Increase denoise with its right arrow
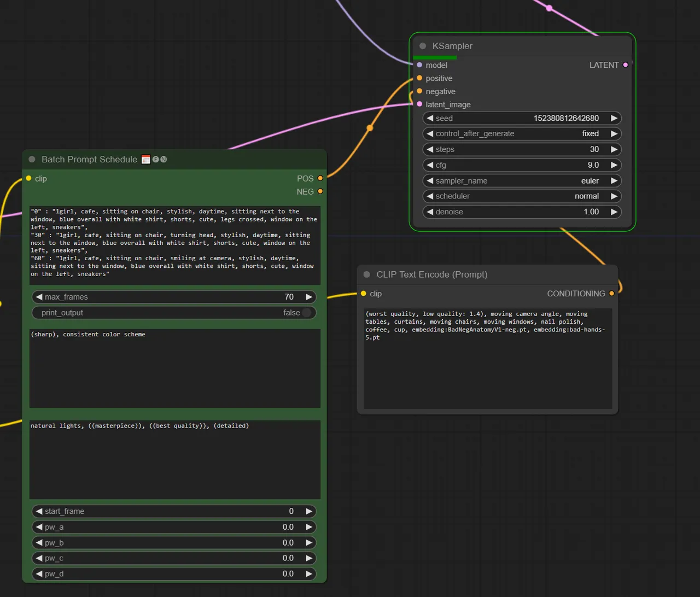The width and height of the screenshot is (700, 597). point(614,212)
